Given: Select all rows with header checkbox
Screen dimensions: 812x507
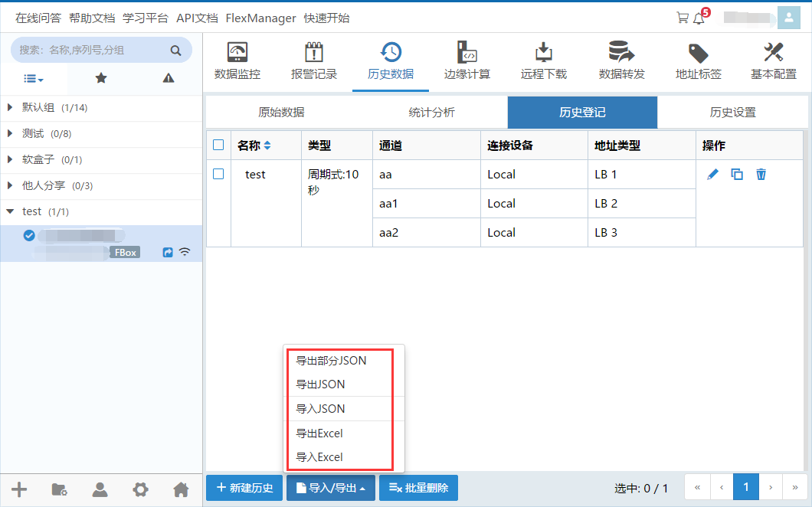Looking at the screenshot, I should pyautogui.click(x=218, y=145).
